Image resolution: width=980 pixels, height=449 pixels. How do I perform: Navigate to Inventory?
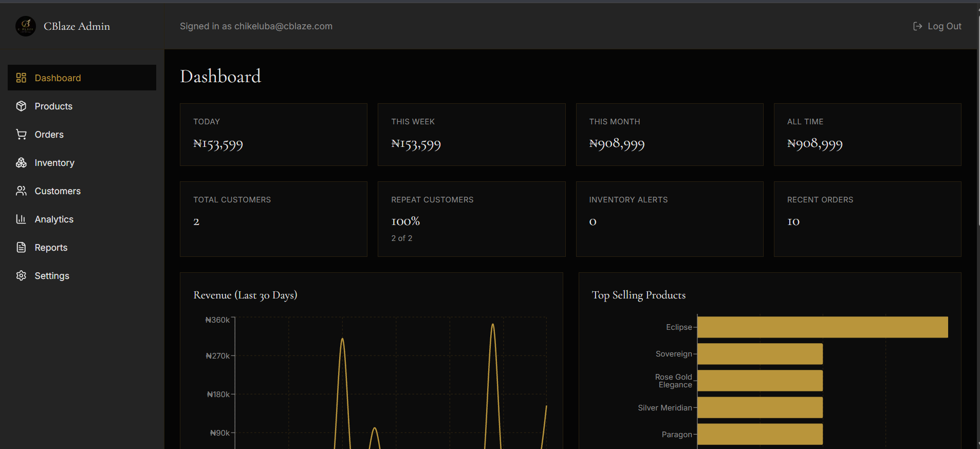coord(82,162)
